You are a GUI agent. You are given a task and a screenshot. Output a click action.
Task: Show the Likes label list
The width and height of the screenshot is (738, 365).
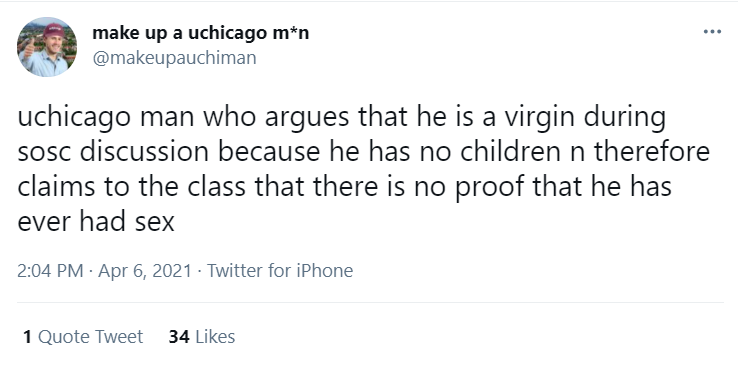tap(215, 337)
